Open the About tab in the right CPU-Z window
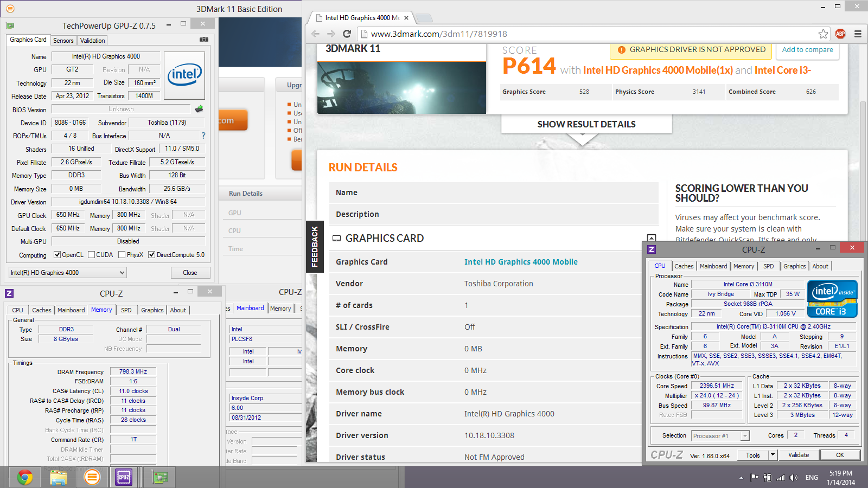This screenshot has width=868, height=488. (x=820, y=266)
